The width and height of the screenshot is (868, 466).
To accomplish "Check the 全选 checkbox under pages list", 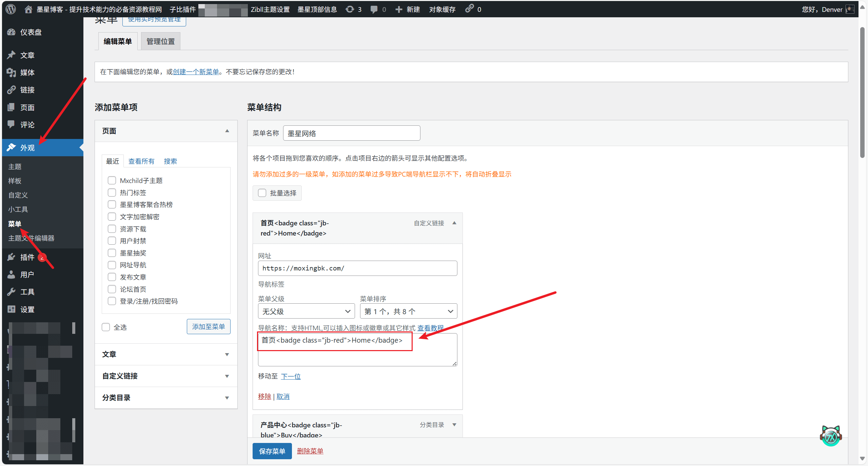I will pos(106,327).
